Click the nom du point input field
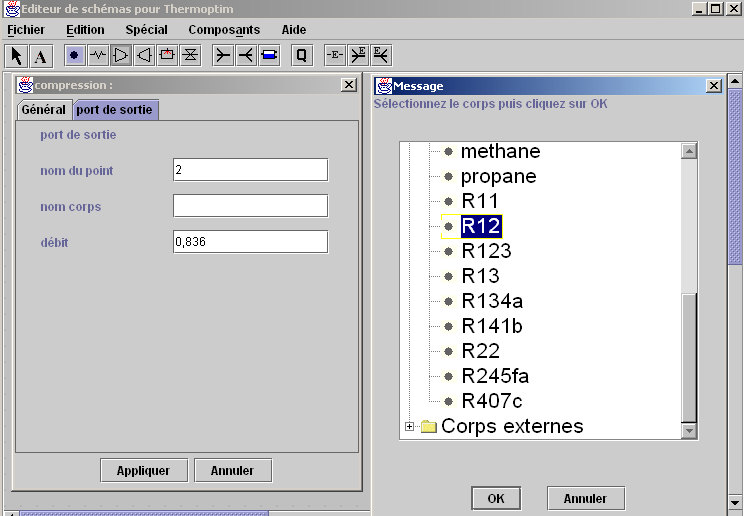 (x=251, y=170)
